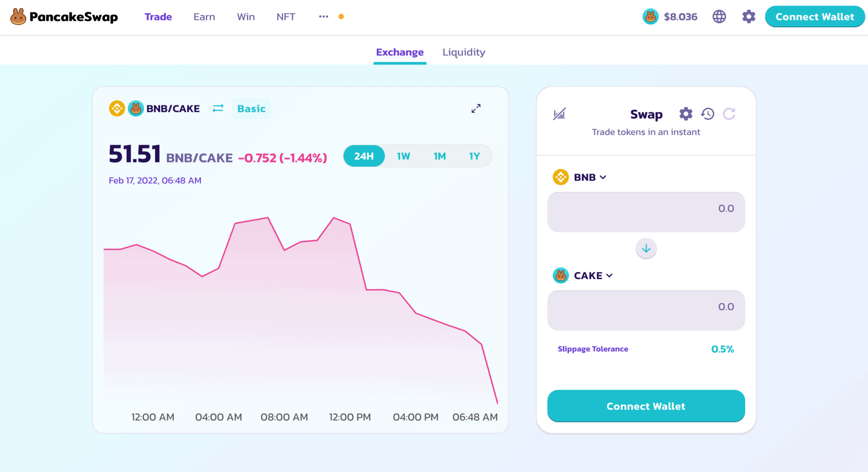Open the Win menu
This screenshot has height=472, width=868.
pos(246,17)
